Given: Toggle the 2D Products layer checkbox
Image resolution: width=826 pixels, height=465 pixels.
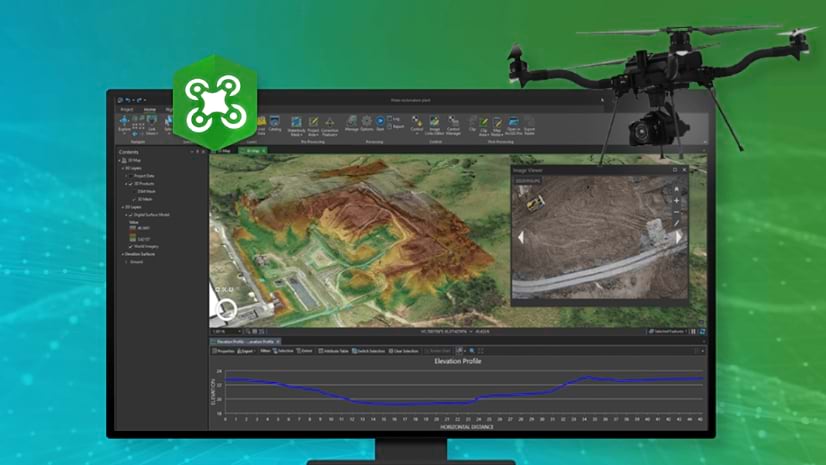Looking at the screenshot, I should [x=131, y=184].
